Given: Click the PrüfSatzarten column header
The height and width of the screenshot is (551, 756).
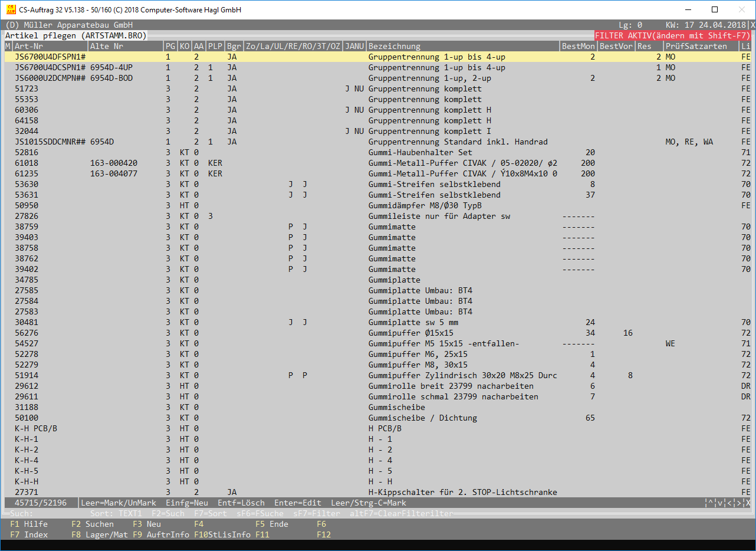Looking at the screenshot, I should (696, 47).
